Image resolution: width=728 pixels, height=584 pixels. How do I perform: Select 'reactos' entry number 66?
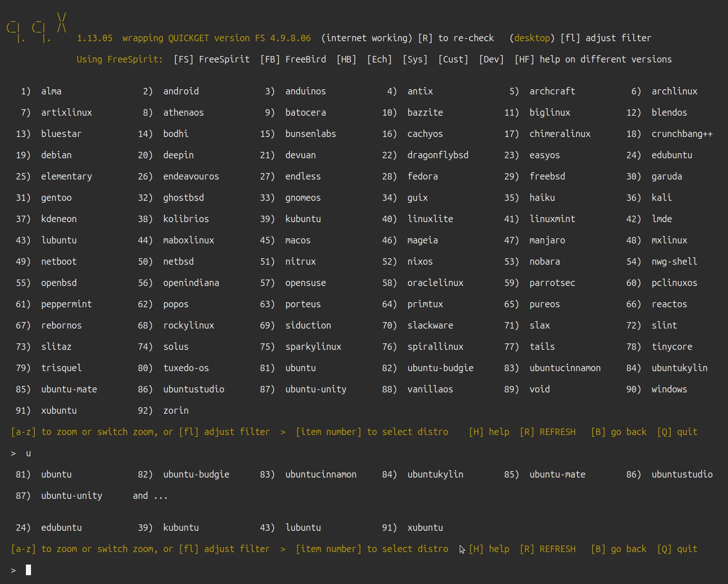669,304
